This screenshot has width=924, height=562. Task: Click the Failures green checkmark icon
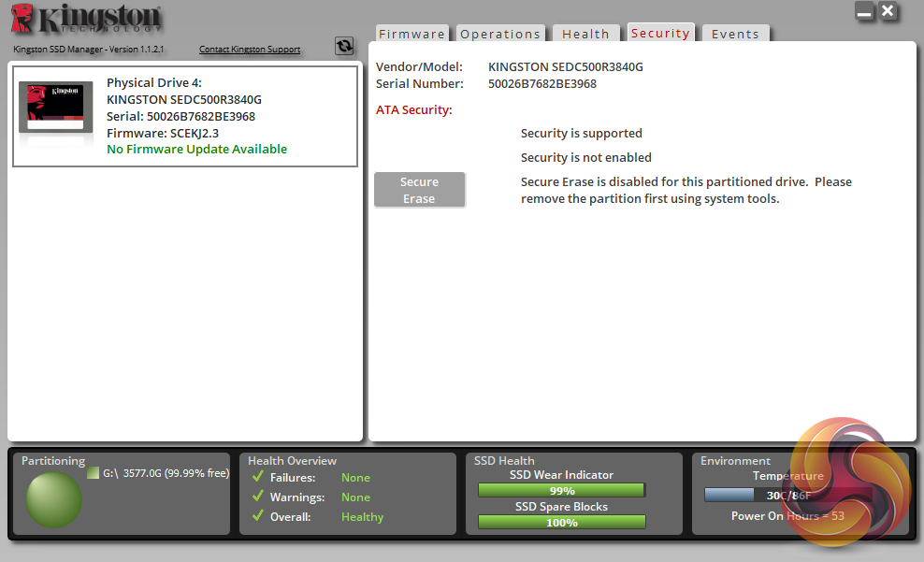point(257,476)
